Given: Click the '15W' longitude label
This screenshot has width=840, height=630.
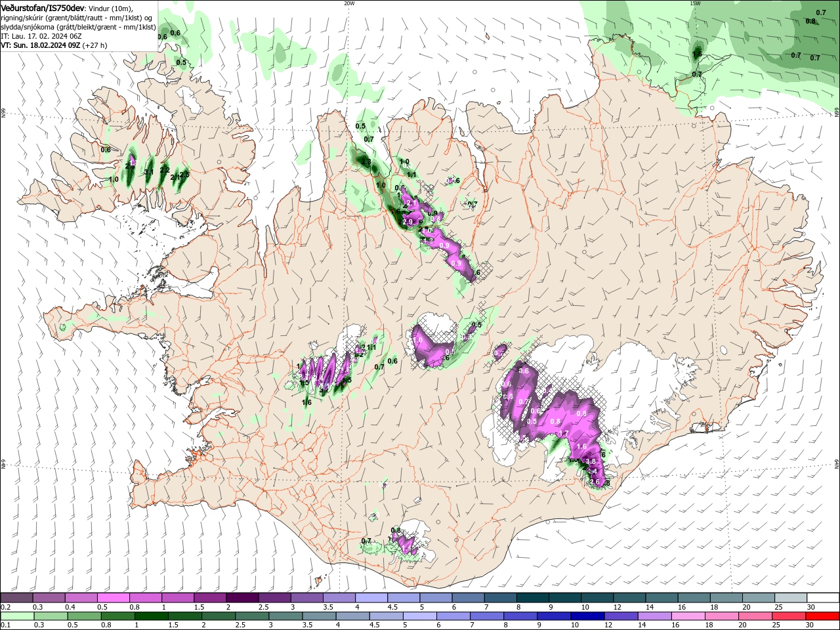Looking at the screenshot, I should click(x=695, y=3).
